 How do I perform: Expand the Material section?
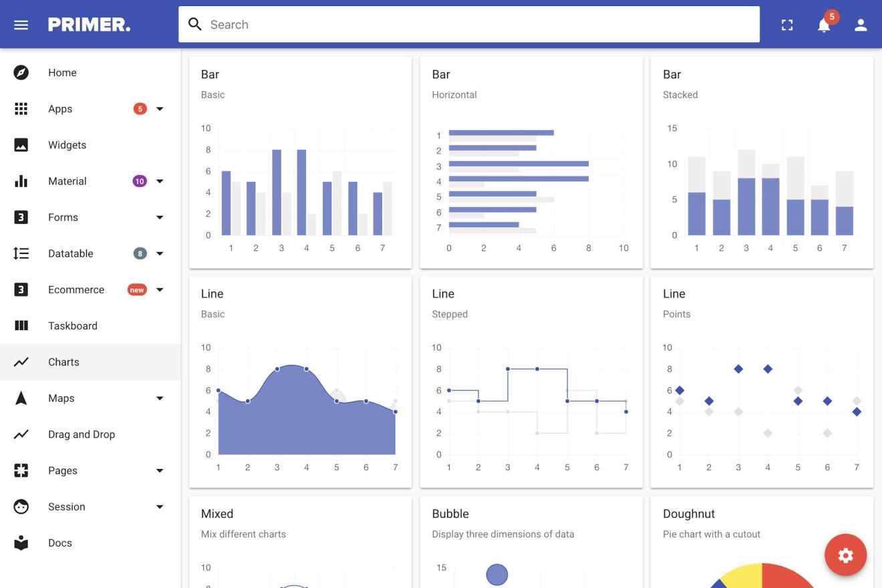point(160,180)
